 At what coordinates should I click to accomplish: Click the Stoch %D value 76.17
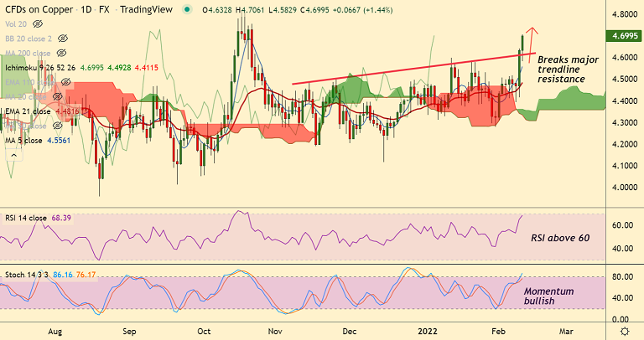point(86,275)
